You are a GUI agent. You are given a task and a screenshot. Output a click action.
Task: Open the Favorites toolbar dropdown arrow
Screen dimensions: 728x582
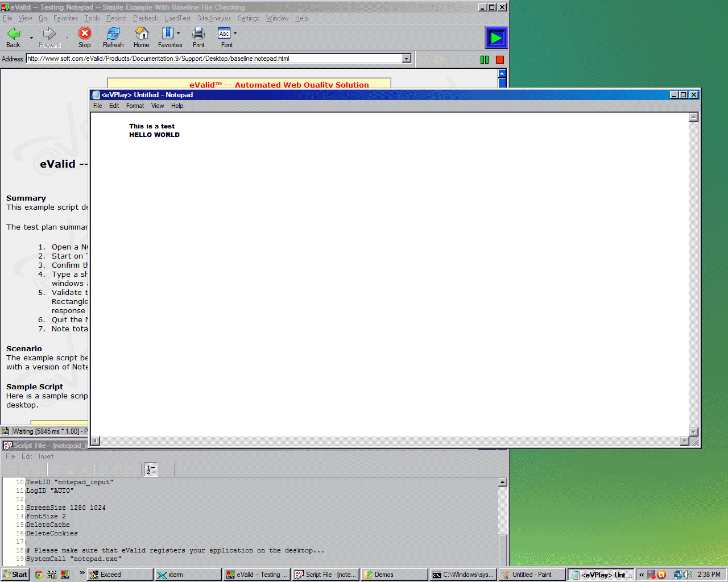coord(178,34)
